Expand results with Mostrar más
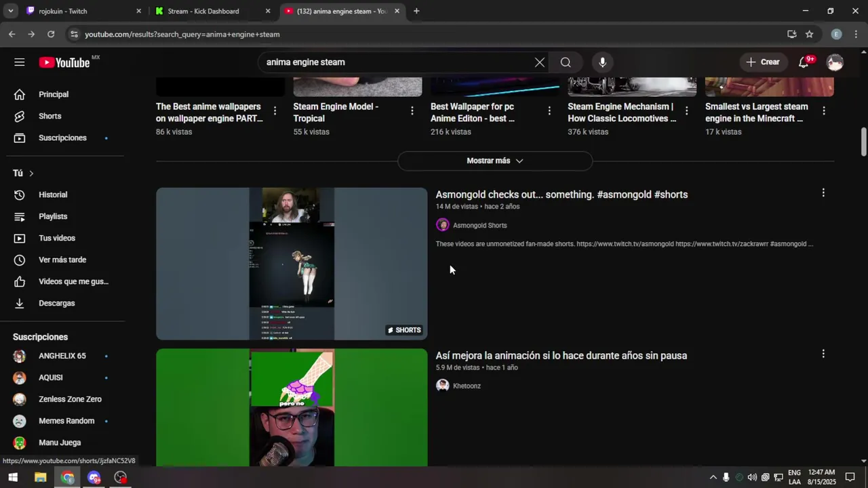868x488 pixels. [495, 161]
